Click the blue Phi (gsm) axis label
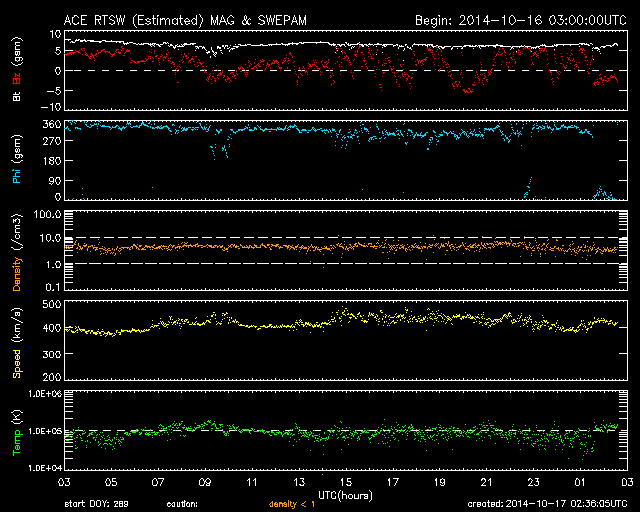This screenshot has height=512, width=640. coord(17,166)
